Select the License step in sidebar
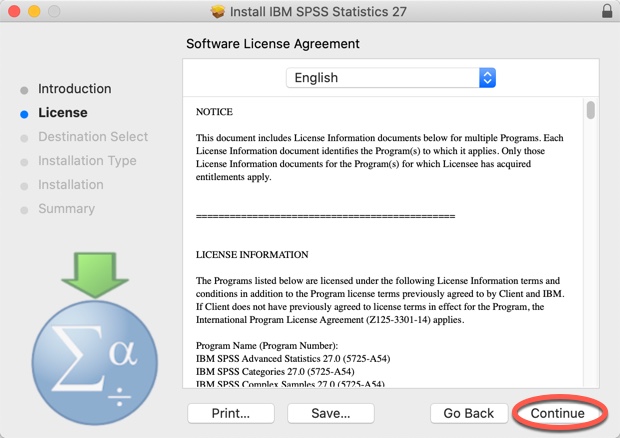Image resolution: width=620 pixels, height=438 pixels. [x=63, y=113]
